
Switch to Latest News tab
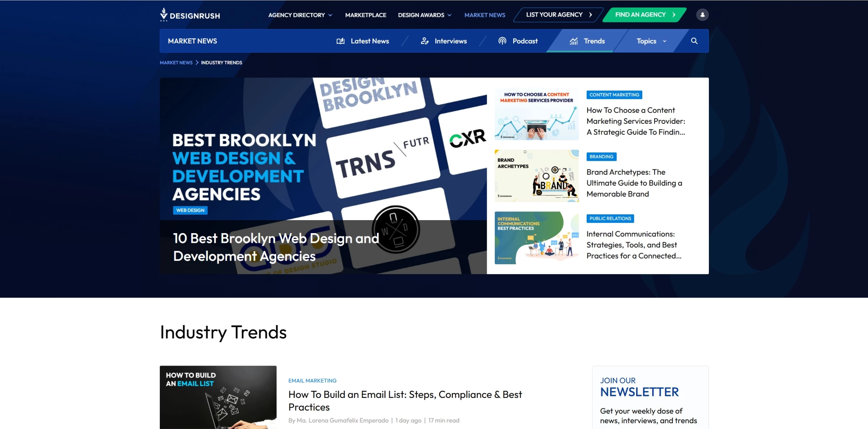(x=363, y=41)
